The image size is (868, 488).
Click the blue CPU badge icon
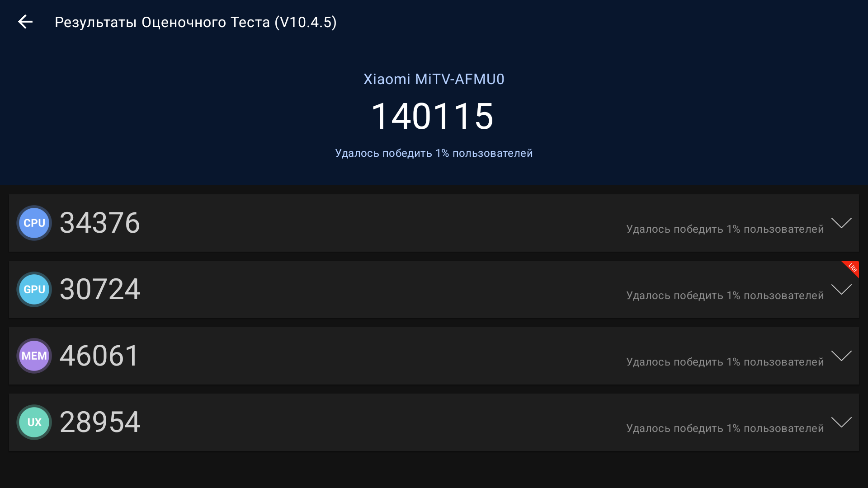pos(34,223)
